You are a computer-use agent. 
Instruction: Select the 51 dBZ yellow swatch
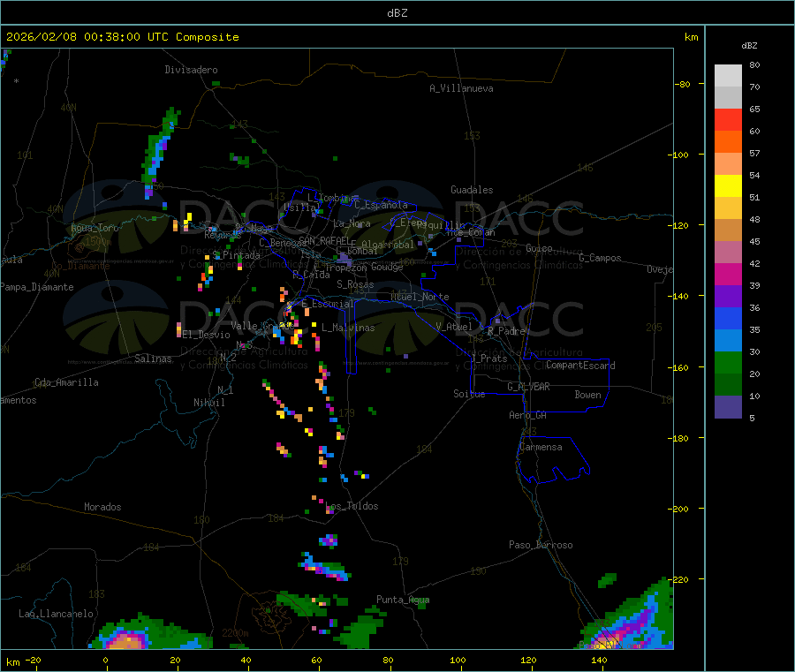[x=728, y=186]
